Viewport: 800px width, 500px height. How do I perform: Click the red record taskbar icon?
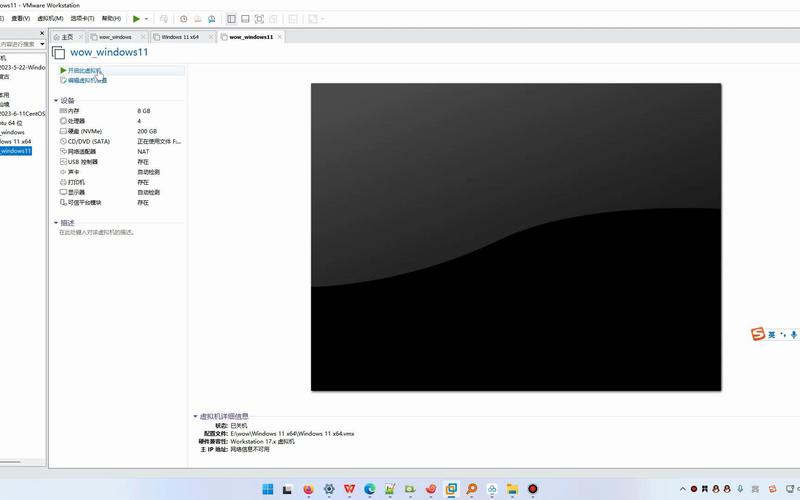533,489
